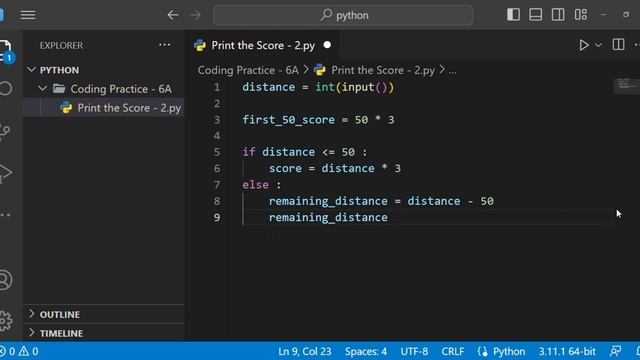
Task: Open the breadcrumb symbols ellipsis
Action: point(453,71)
